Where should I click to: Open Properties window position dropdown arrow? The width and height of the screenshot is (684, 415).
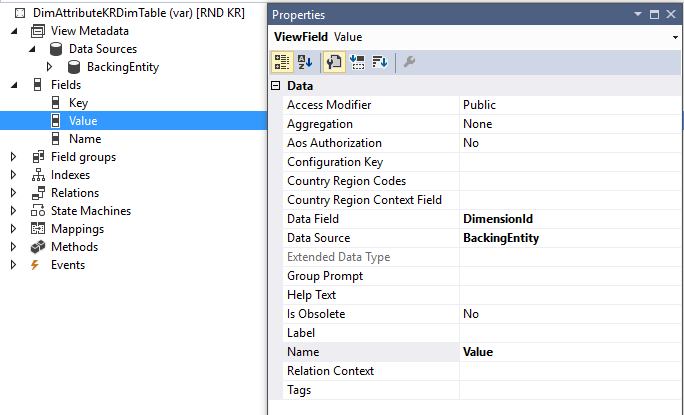pos(638,15)
